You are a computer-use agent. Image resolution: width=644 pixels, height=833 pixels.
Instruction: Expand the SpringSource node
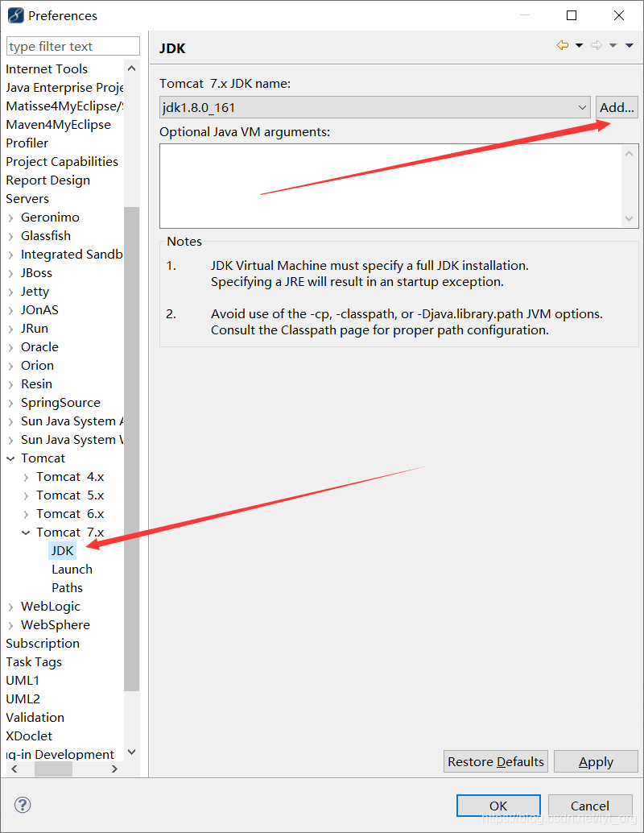pyautogui.click(x=10, y=404)
